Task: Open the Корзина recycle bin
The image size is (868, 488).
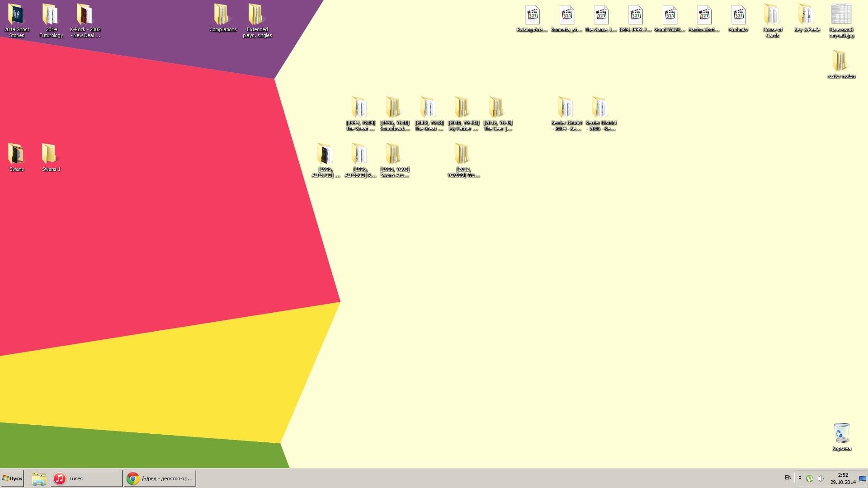Action: click(x=841, y=434)
